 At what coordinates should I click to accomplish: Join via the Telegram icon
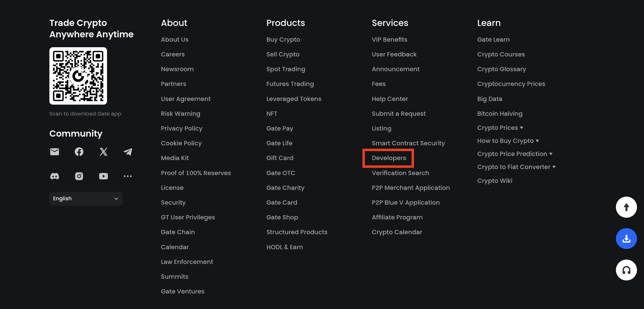pyautogui.click(x=128, y=152)
